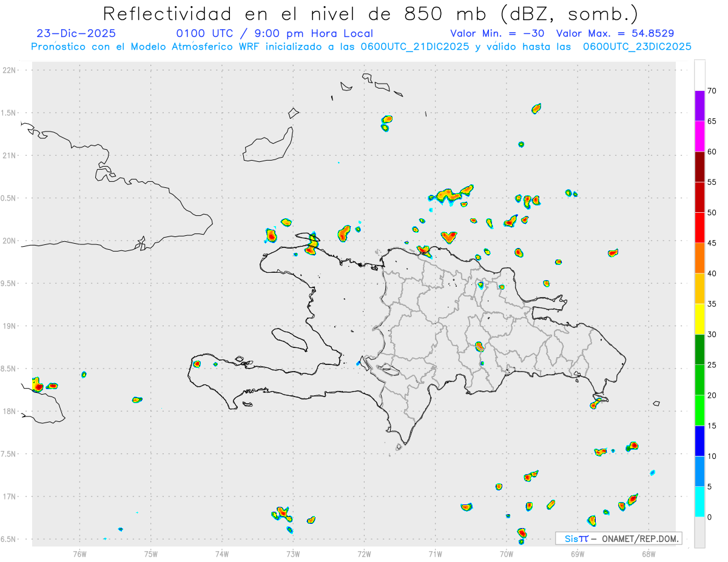This screenshot has width=728, height=562.
Task: Click the '74W' longitude axis label
Action: click(x=222, y=554)
